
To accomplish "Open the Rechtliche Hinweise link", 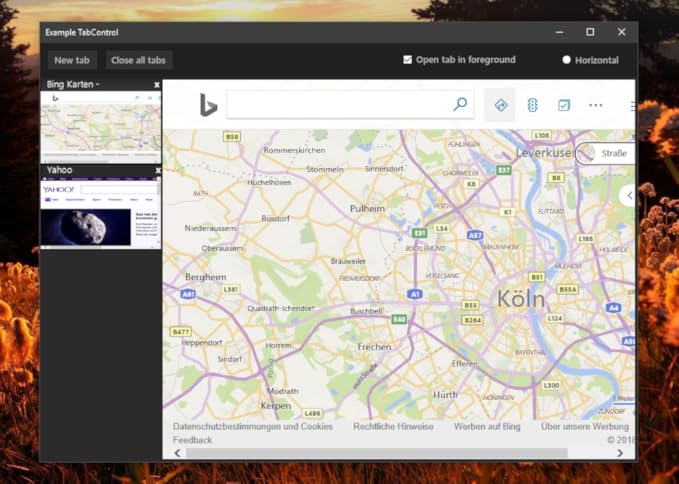I will [393, 426].
